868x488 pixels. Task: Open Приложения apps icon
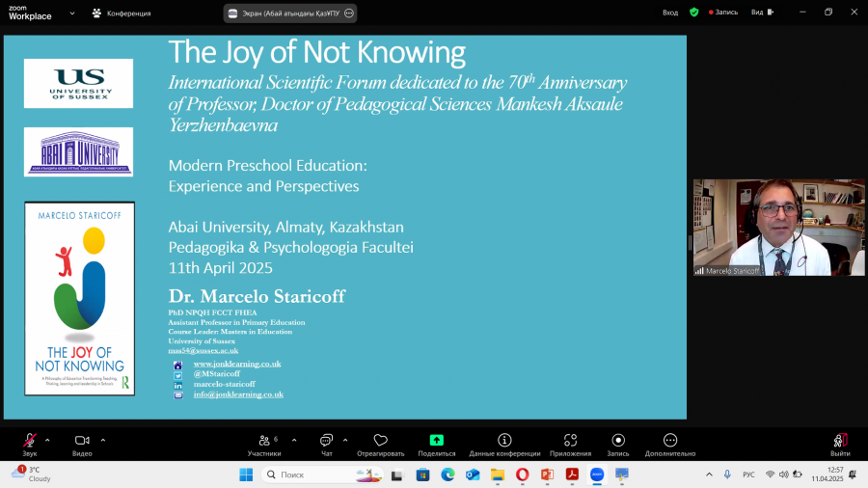[x=570, y=445]
